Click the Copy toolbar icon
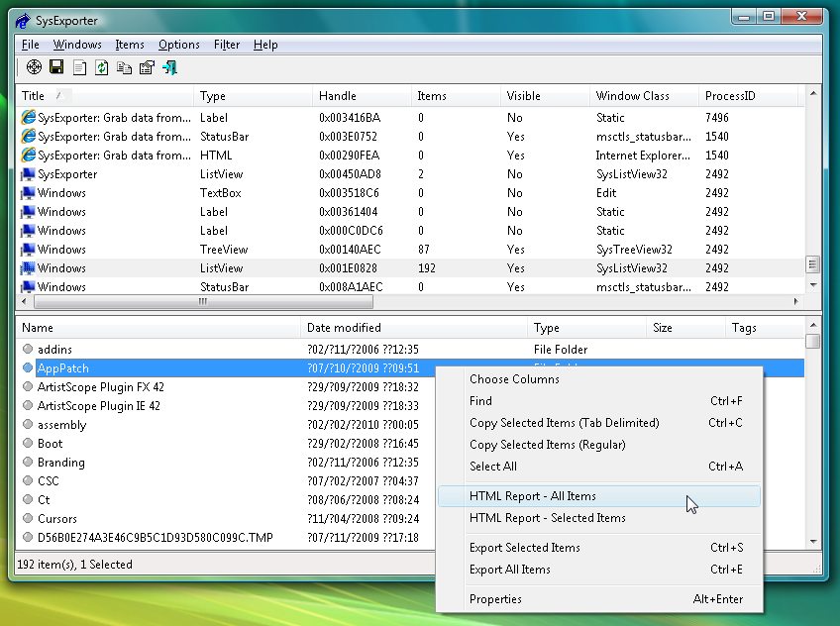The image size is (840, 626). click(124, 67)
